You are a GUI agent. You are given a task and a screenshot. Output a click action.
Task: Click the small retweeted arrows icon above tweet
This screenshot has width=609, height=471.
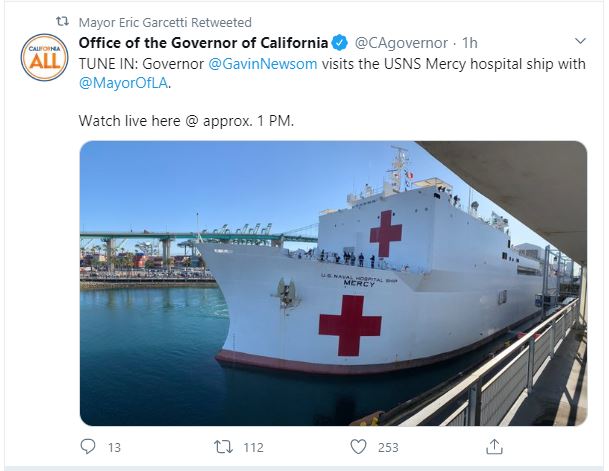click(62, 21)
